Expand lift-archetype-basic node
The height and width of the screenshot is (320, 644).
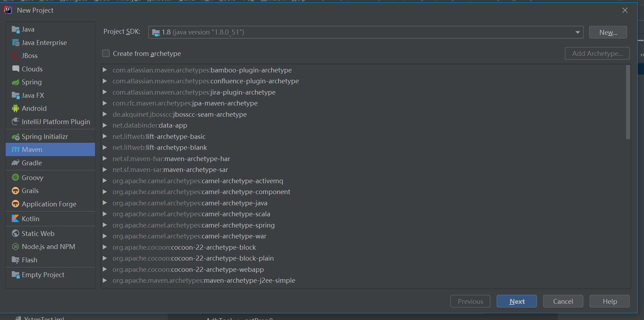105,136
